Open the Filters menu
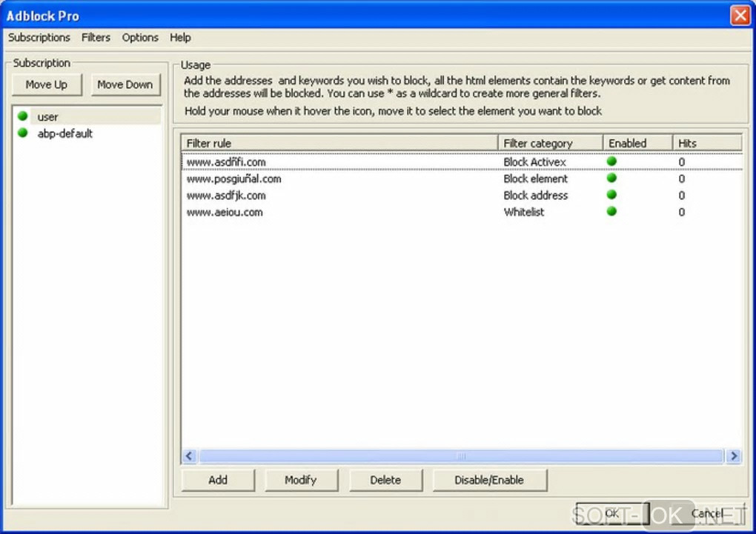Viewport: 756px width, 534px height. (x=96, y=38)
